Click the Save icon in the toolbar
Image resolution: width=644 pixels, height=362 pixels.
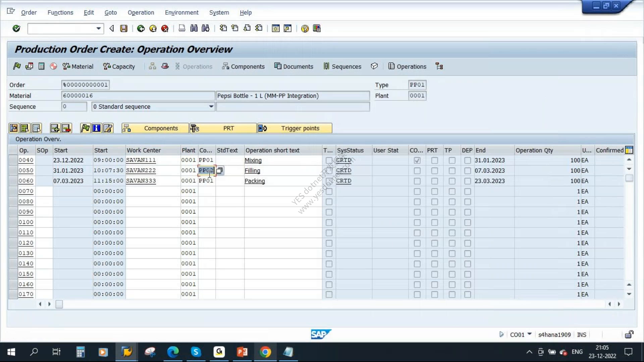tap(124, 28)
